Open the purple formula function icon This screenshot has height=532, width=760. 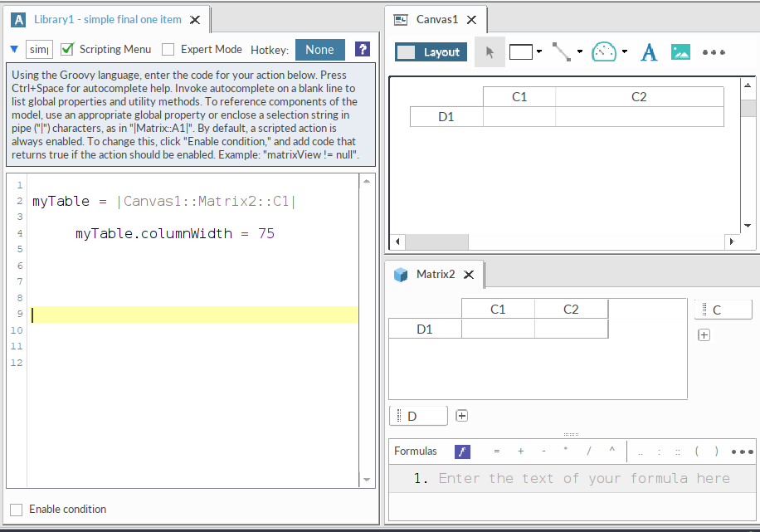point(462,451)
